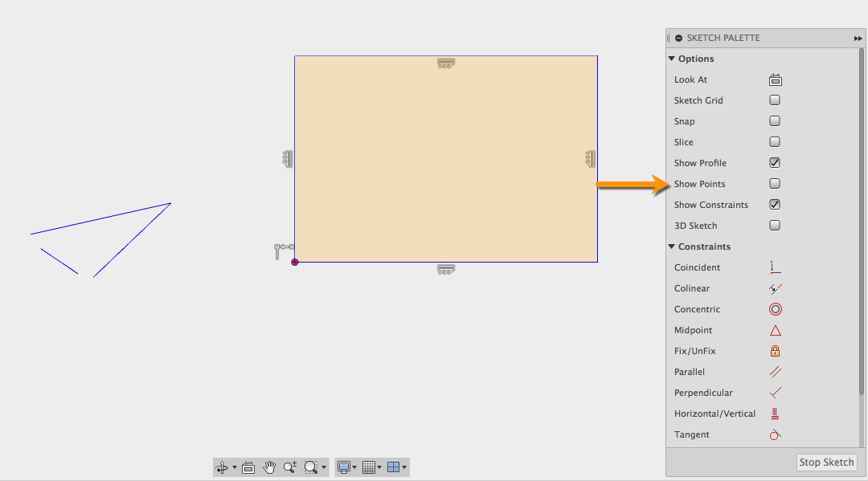Screen dimensions: 868x481
Task: Select the Tangent constraint icon
Action: coord(775,434)
